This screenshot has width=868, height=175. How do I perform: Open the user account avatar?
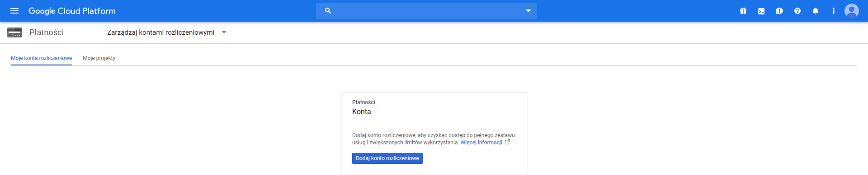click(852, 11)
